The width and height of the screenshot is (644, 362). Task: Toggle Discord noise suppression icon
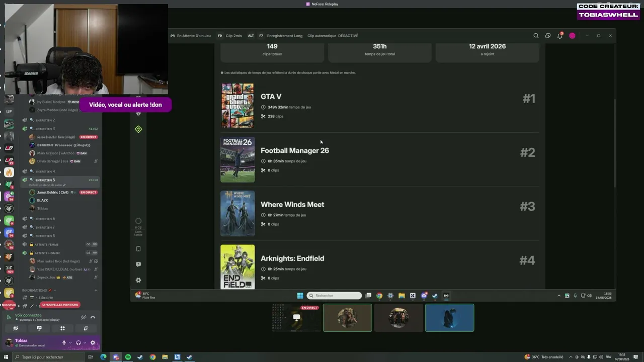[x=84, y=317]
